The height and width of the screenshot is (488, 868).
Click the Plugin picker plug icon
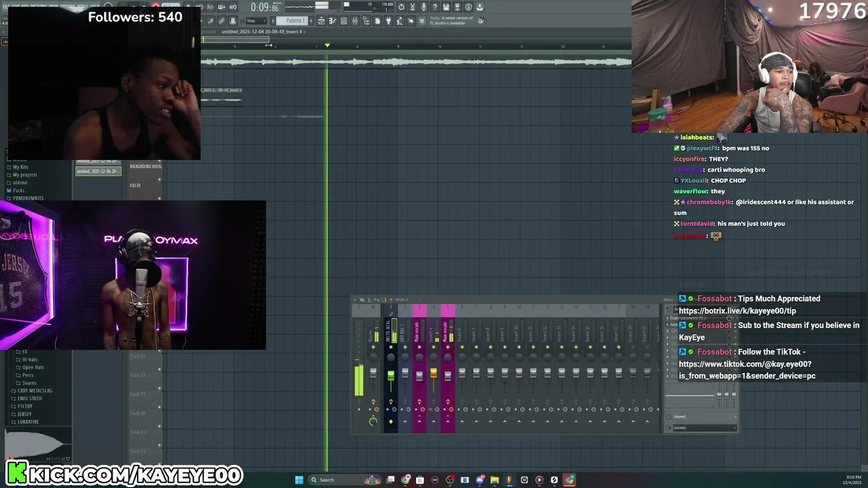tap(389, 21)
